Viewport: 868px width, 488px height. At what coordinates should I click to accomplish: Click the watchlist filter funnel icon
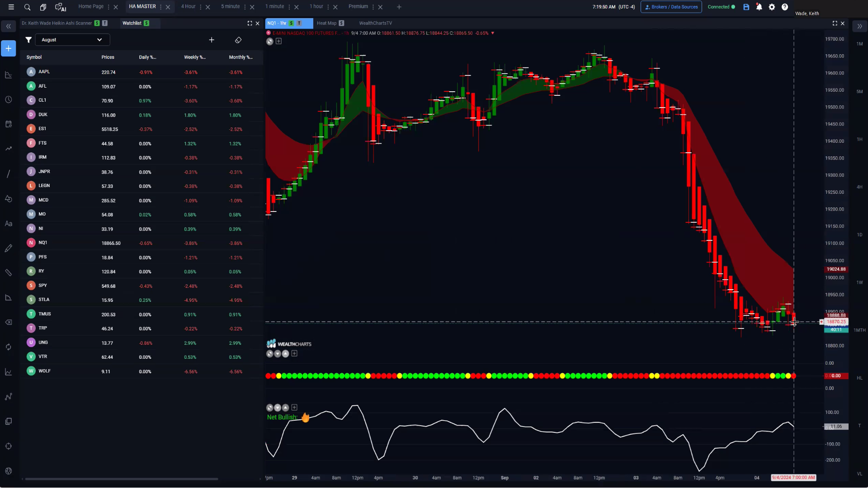(28, 40)
